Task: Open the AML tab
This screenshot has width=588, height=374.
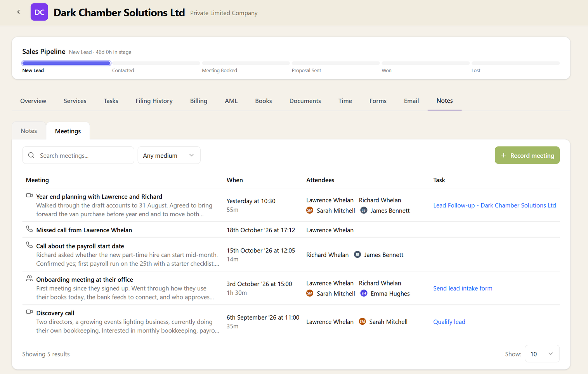Action: point(231,101)
